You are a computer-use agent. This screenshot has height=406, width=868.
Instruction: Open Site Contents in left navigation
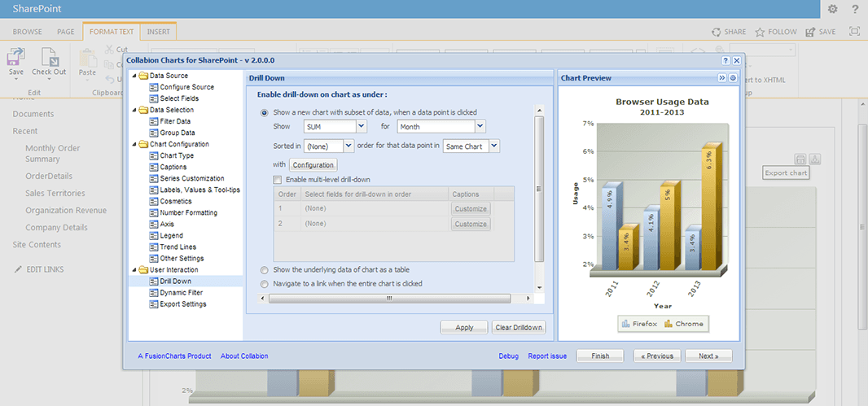(x=37, y=244)
